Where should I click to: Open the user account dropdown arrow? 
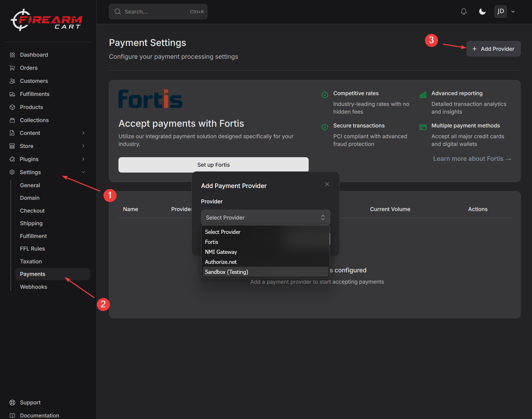point(513,12)
